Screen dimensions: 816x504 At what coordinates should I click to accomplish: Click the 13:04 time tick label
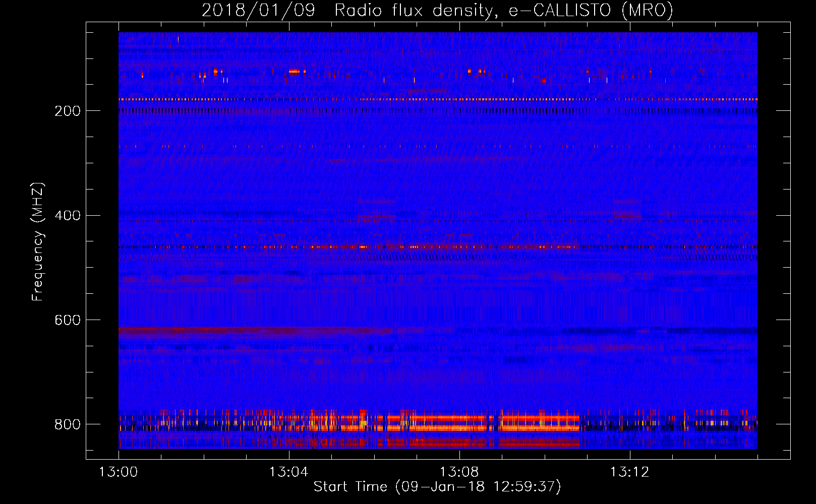click(288, 472)
